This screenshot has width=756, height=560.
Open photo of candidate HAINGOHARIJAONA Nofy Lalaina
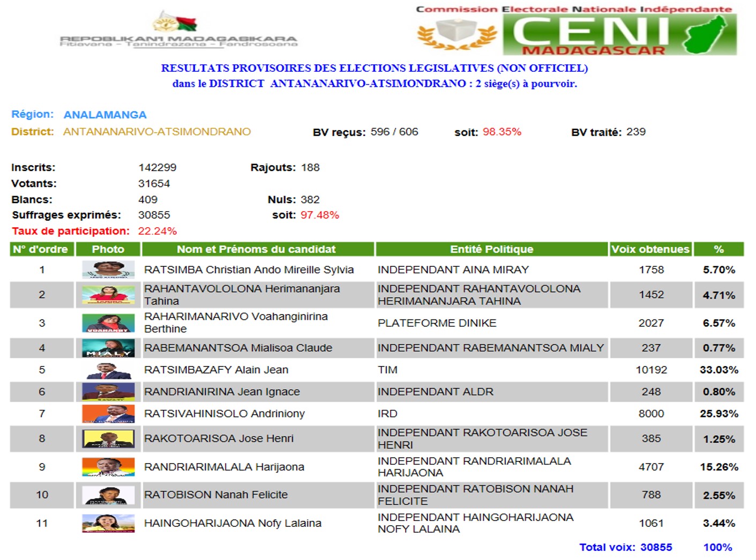[x=108, y=523]
